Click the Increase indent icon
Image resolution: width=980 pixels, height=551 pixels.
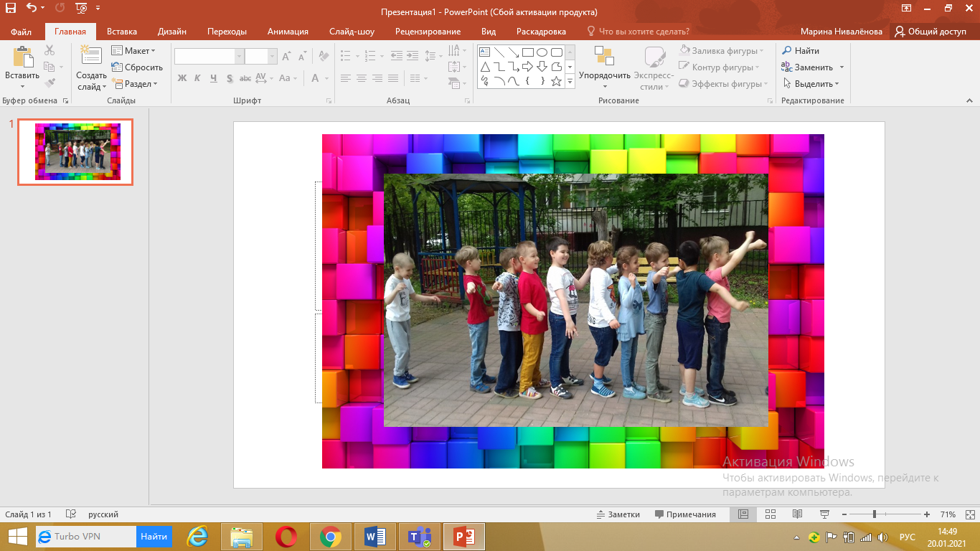[x=412, y=56]
